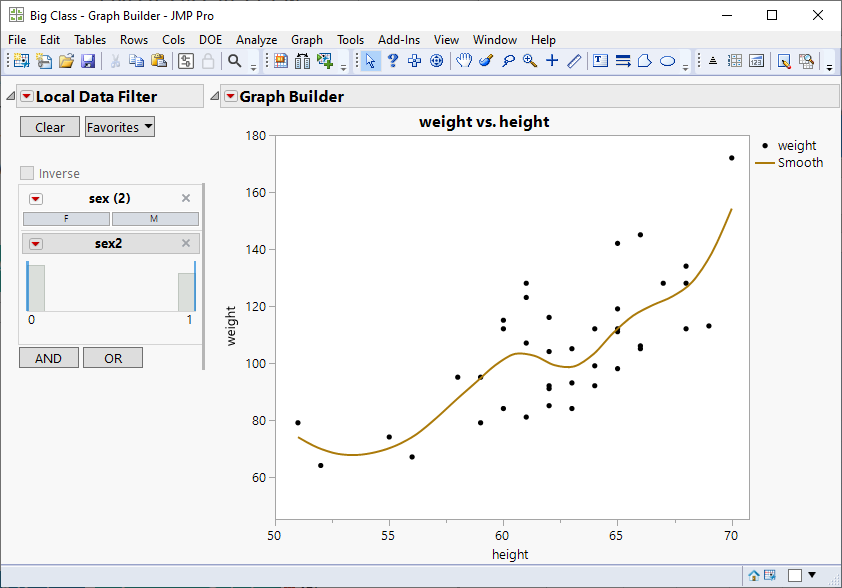Click the Search magnifier icon
The height and width of the screenshot is (588, 842).
click(235, 61)
